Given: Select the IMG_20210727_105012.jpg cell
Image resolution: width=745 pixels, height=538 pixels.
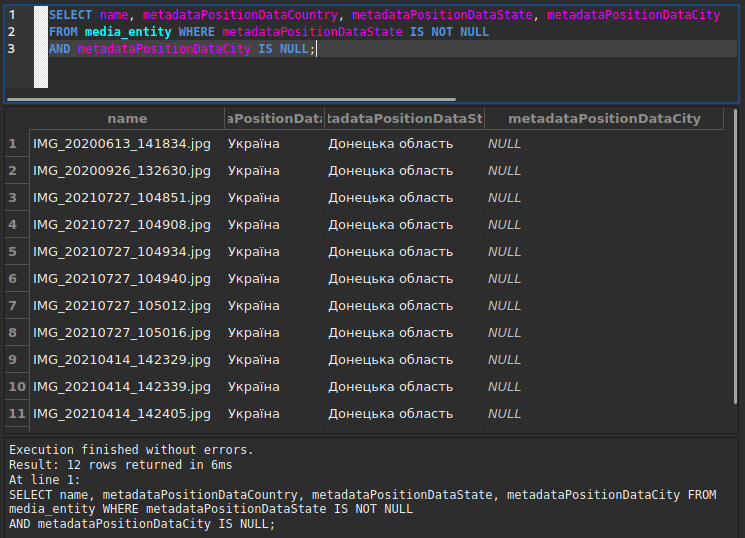Looking at the screenshot, I should pos(127,306).
